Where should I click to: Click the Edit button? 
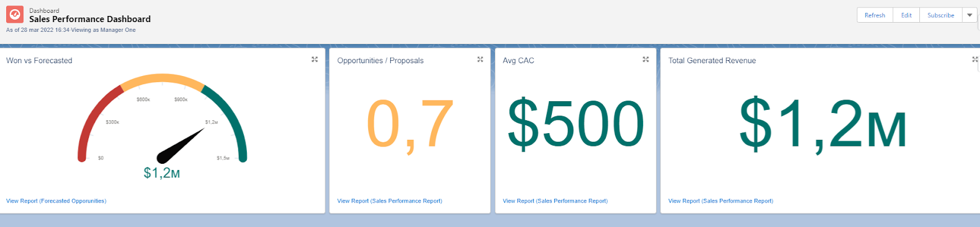907,15
